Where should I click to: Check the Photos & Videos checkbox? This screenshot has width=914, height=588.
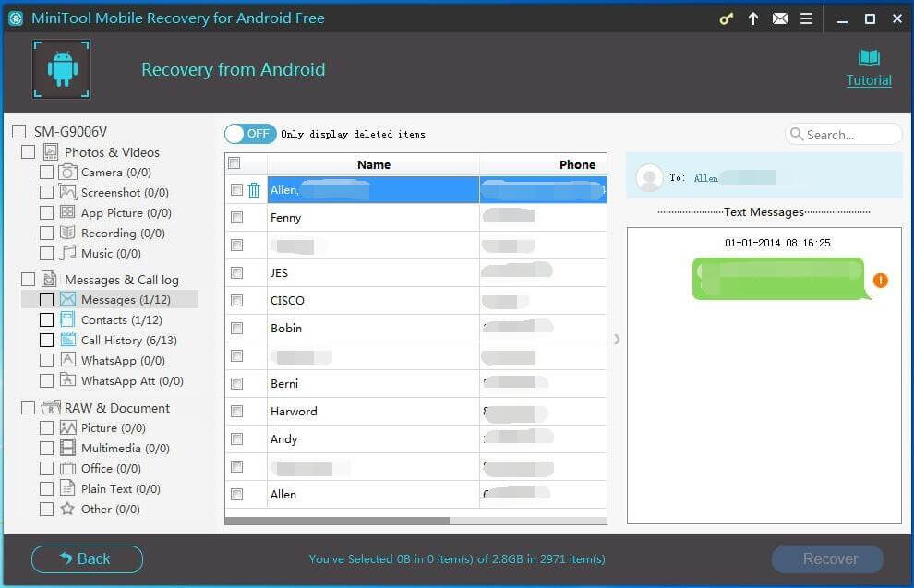pyautogui.click(x=28, y=151)
